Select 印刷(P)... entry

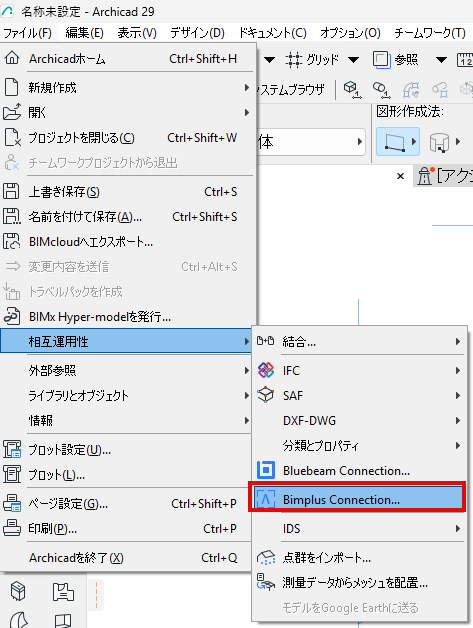[x=127, y=529]
